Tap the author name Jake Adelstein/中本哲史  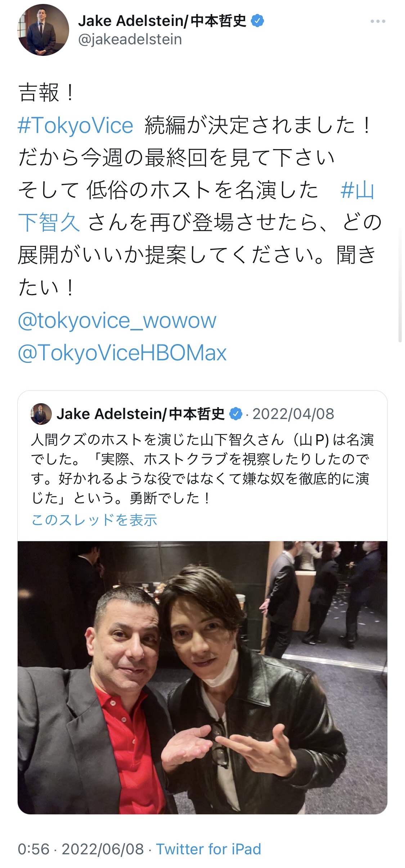point(162,21)
